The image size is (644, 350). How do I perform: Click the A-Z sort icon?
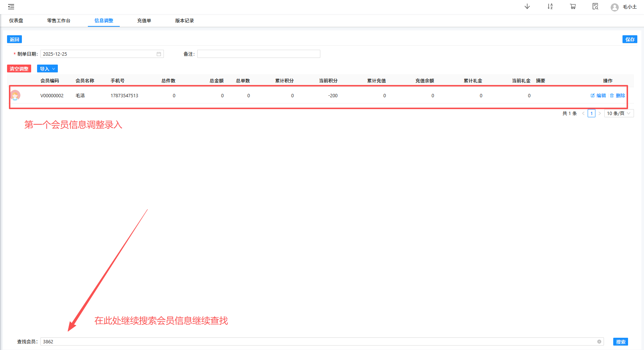[x=550, y=7]
